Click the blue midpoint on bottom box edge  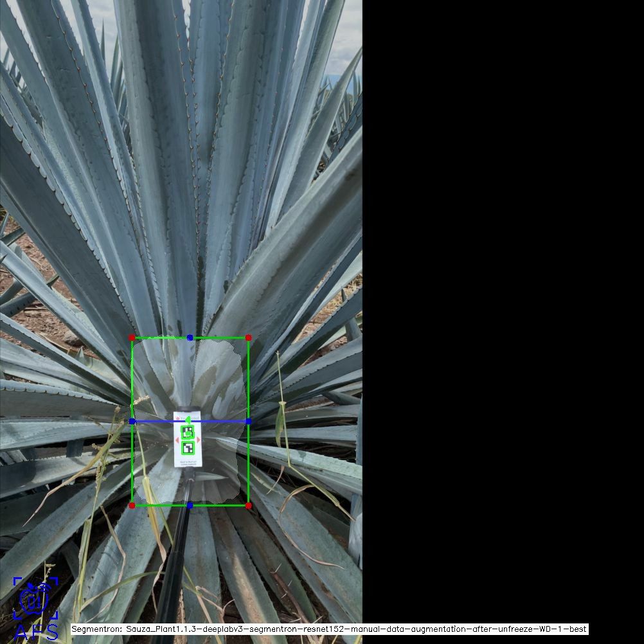(190, 505)
